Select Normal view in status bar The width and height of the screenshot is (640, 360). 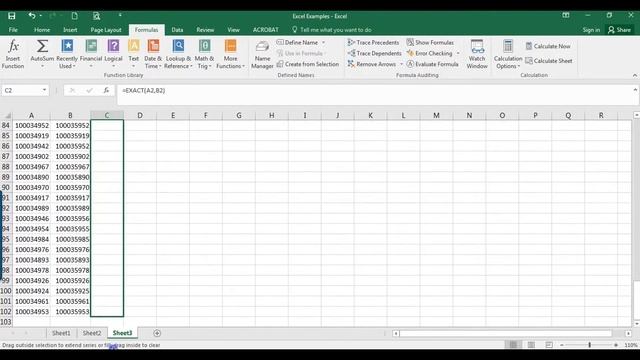(513, 345)
